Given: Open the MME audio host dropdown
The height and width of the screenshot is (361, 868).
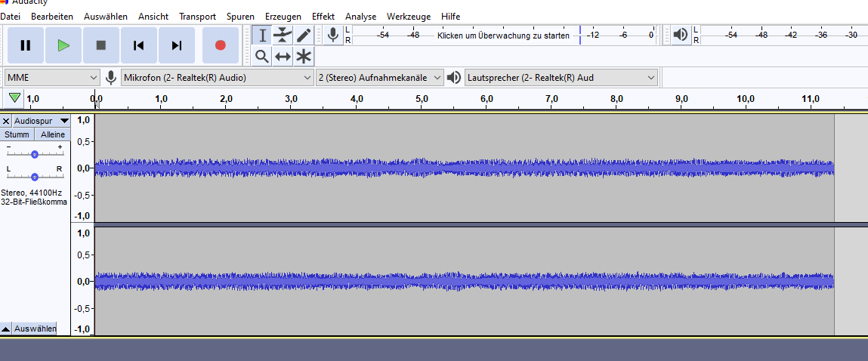Looking at the screenshot, I should click(52, 77).
